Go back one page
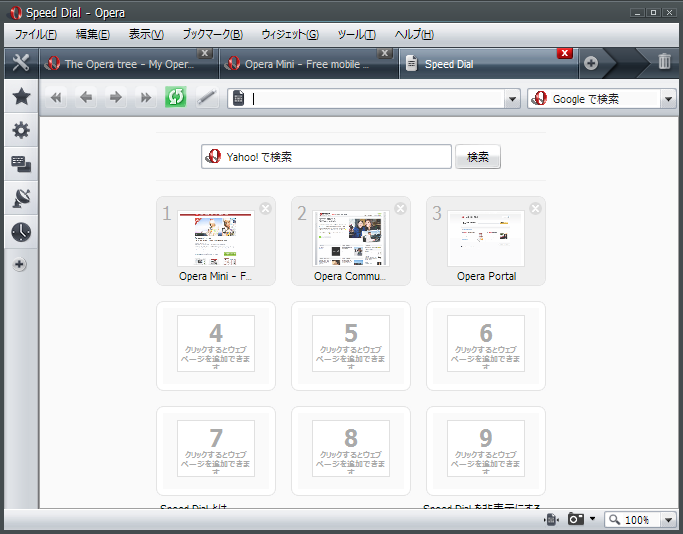Screen dimensions: 683x534 pyautogui.click(x=86, y=98)
